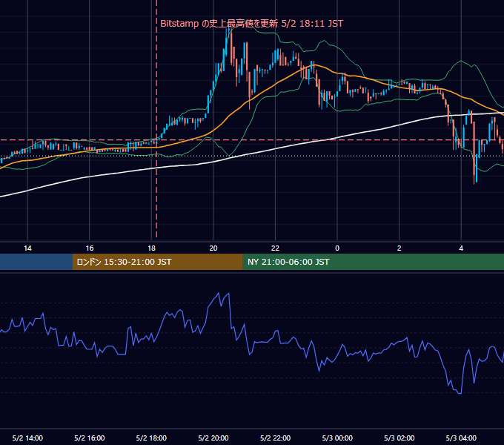The height and width of the screenshot is (445, 504).
Task: Click the vertical dashed all-time-high marker line
Action: [x=156, y=119]
